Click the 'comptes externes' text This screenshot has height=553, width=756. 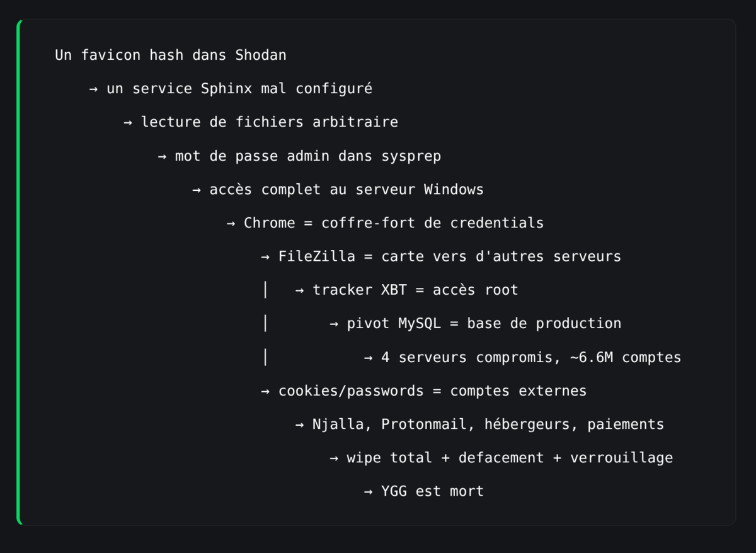[518, 391]
